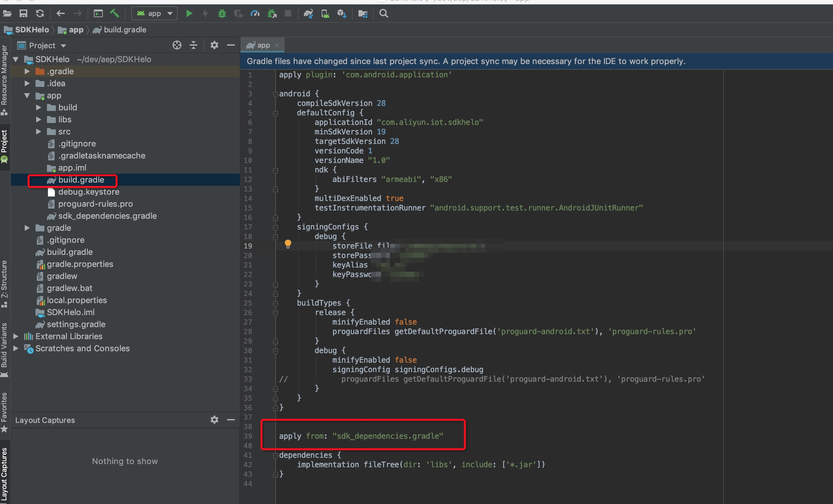The image size is (833, 504).
Task: Expand the app build folder
Action: point(38,107)
